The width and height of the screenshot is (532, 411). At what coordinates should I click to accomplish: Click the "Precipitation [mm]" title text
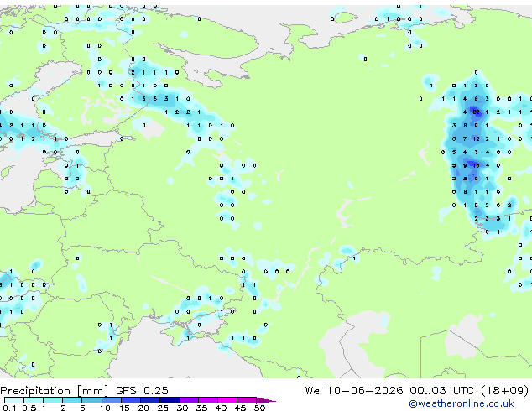pyautogui.click(x=55, y=391)
